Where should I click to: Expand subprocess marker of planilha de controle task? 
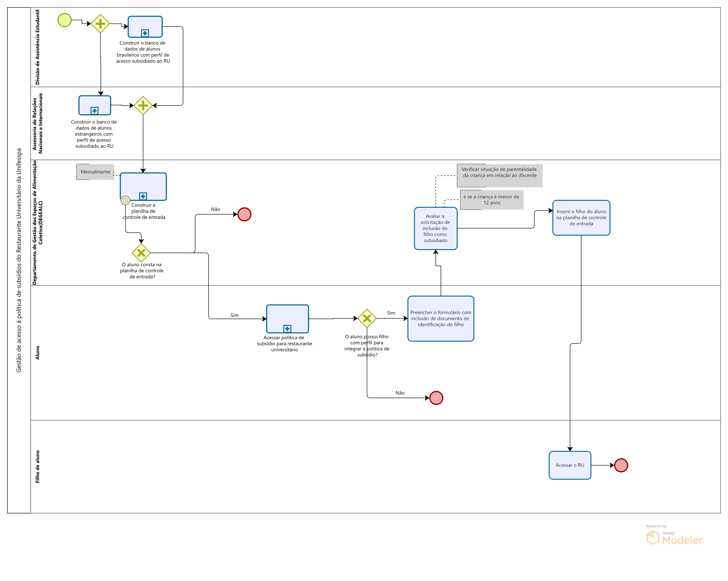(143, 196)
